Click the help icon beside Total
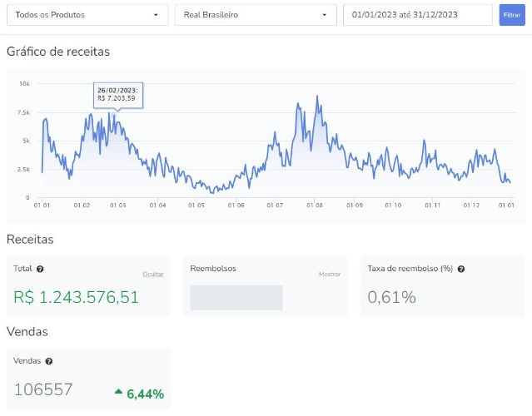This screenshot has height=416, width=532. pos(41,269)
